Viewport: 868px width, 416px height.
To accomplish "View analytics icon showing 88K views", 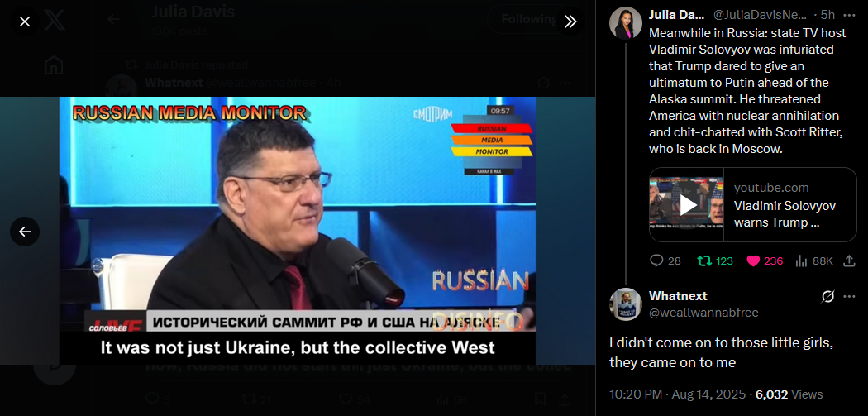I will pyautogui.click(x=813, y=261).
